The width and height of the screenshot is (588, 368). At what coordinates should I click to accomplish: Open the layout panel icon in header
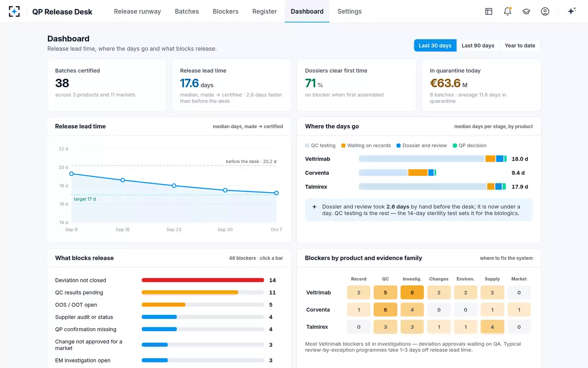coord(488,11)
